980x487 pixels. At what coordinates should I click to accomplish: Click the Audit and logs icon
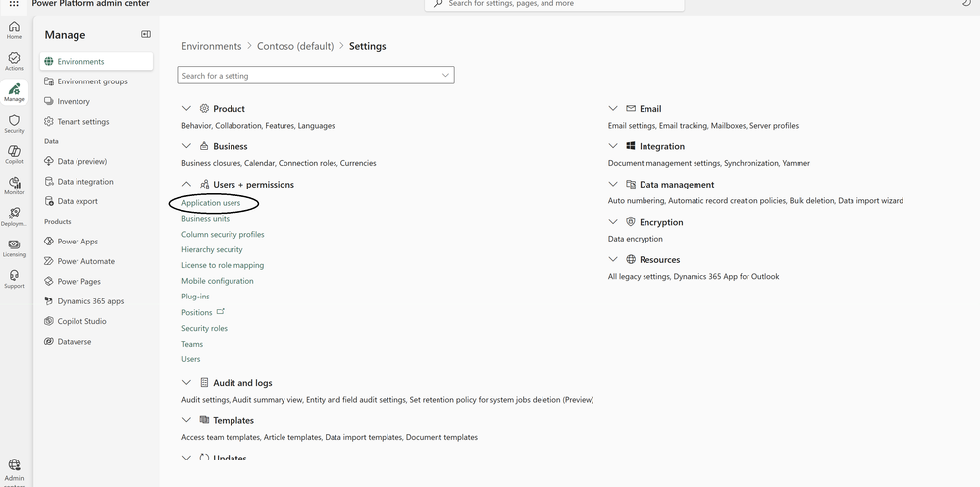click(204, 383)
